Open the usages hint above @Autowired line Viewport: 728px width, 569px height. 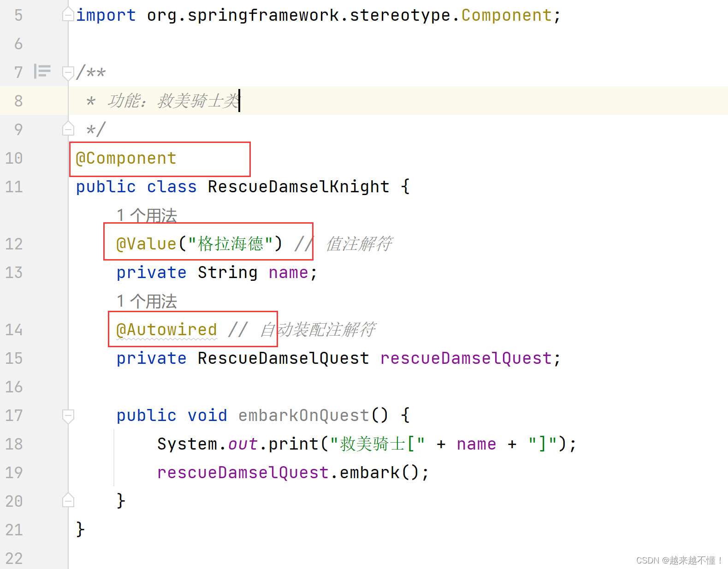[x=147, y=301]
